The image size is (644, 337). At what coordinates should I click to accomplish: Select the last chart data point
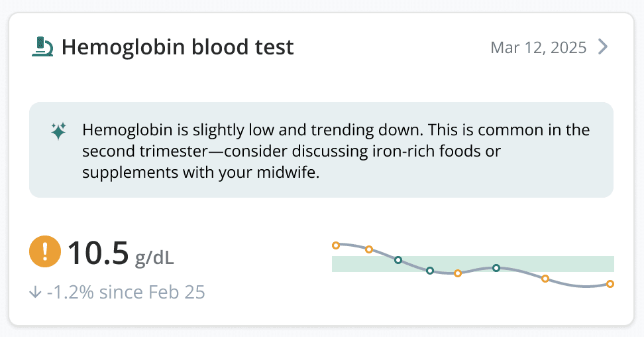(610, 284)
